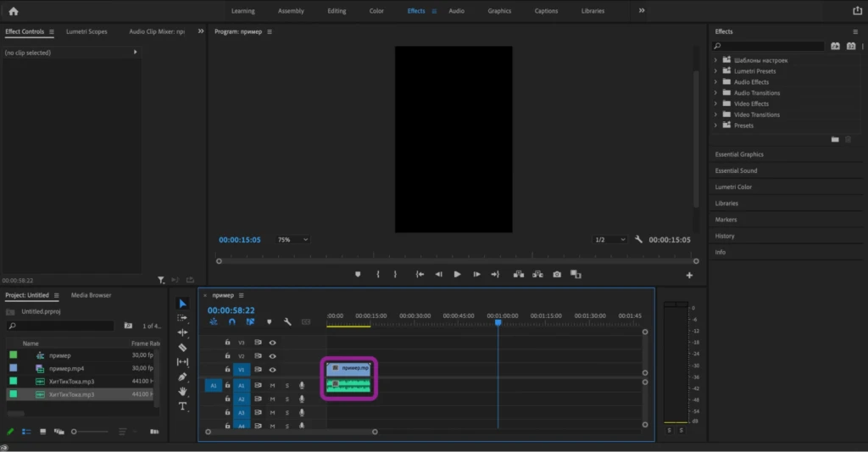Select the Type tool
This screenshot has height=452, width=868.
tap(183, 406)
